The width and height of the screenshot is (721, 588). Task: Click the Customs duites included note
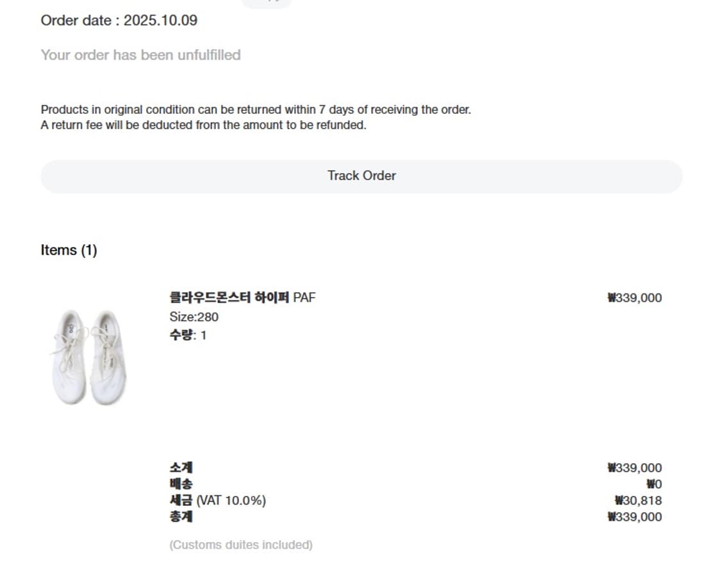(x=241, y=545)
